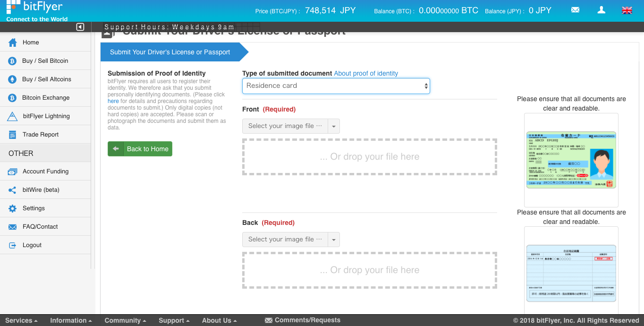
Task: Click the residence card back sample image
Action: click(x=571, y=273)
